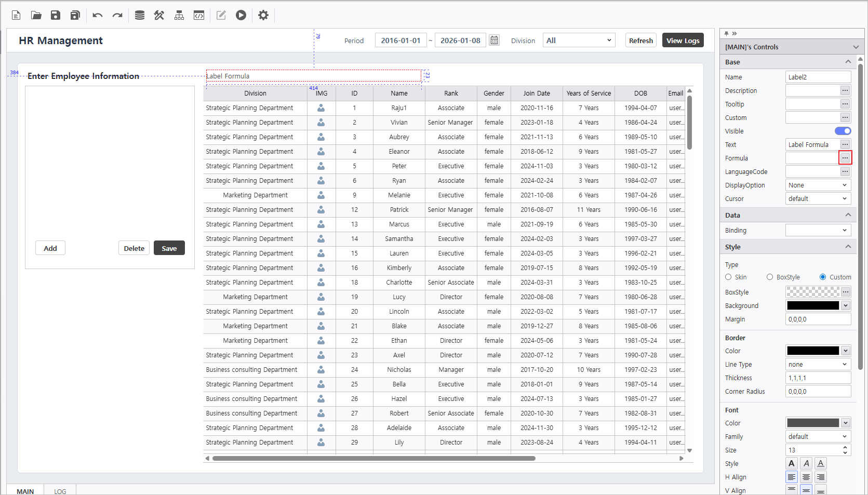Collapse the Base properties section
The image size is (868, 495).
(x=848, y=62)
